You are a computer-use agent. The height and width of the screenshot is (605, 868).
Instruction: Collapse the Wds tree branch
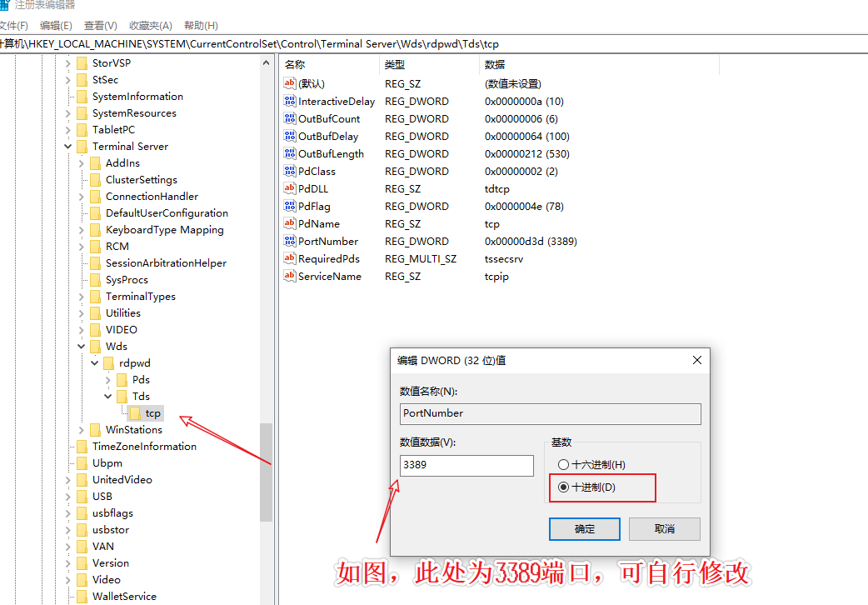click(x=81, y=346)
